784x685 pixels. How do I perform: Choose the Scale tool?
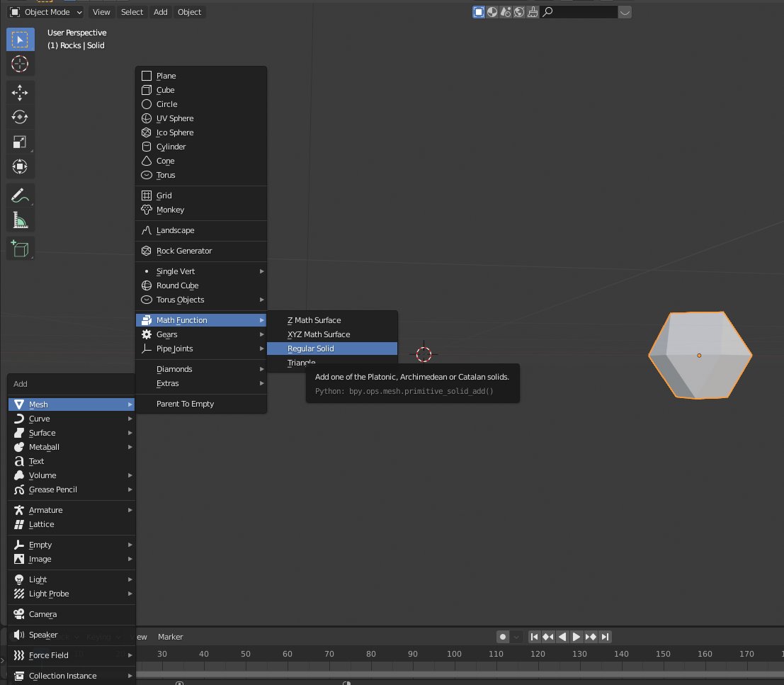20,142
